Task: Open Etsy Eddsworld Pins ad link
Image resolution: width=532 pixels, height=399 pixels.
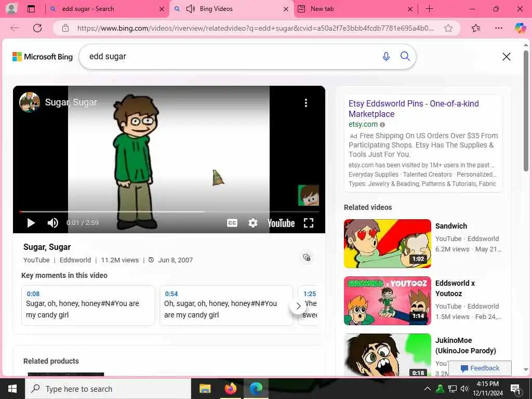Action: (x=414, y=109)
